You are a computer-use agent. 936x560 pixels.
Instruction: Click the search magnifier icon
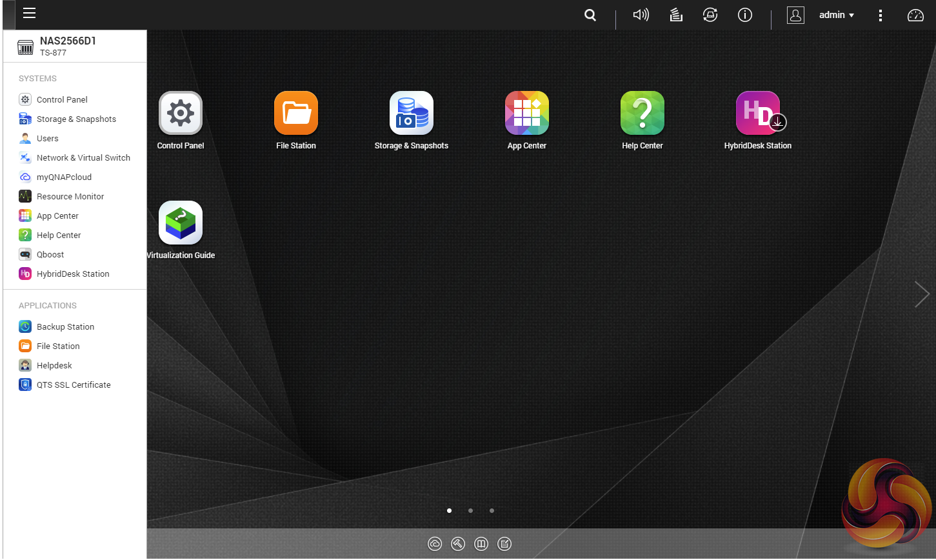coord(590,15)
